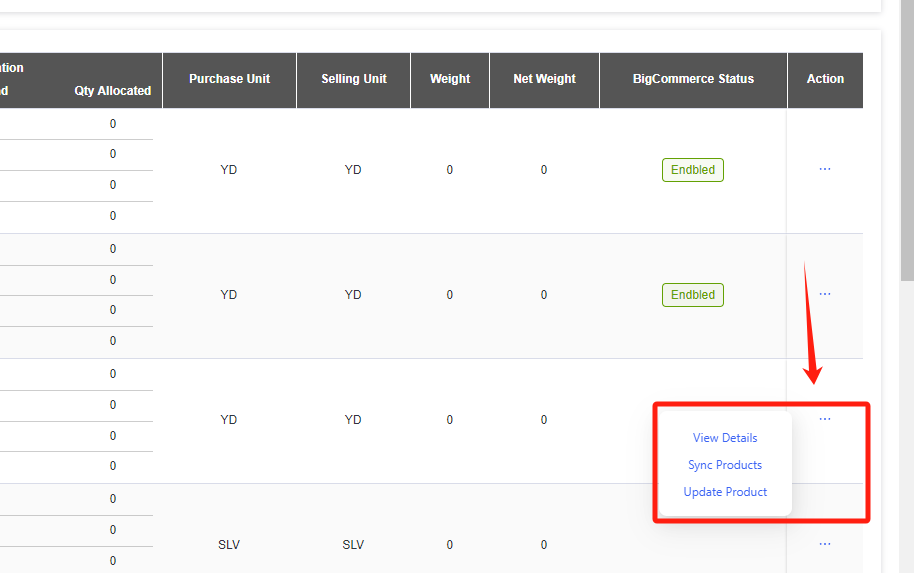Click the Qty Allocated column header

point(113,91)
